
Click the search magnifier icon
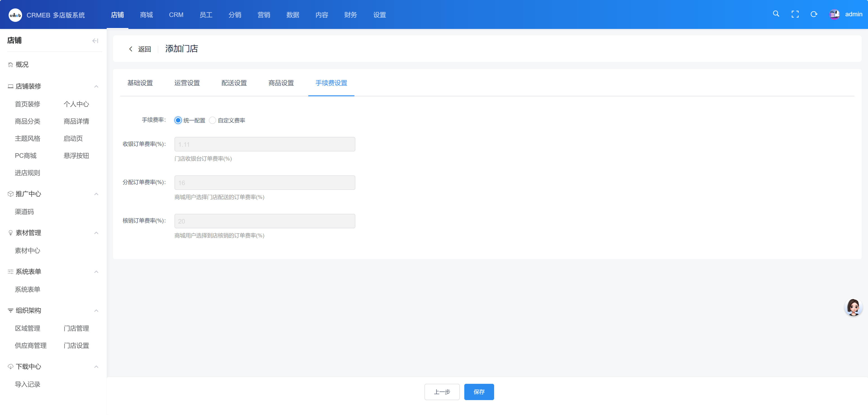[x=776, y=14]
